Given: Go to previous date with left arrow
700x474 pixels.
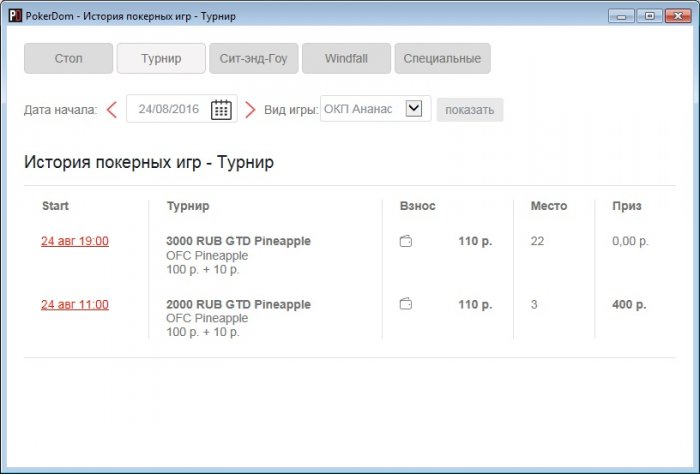Looking at the screenshot, I should click(112, 109).
